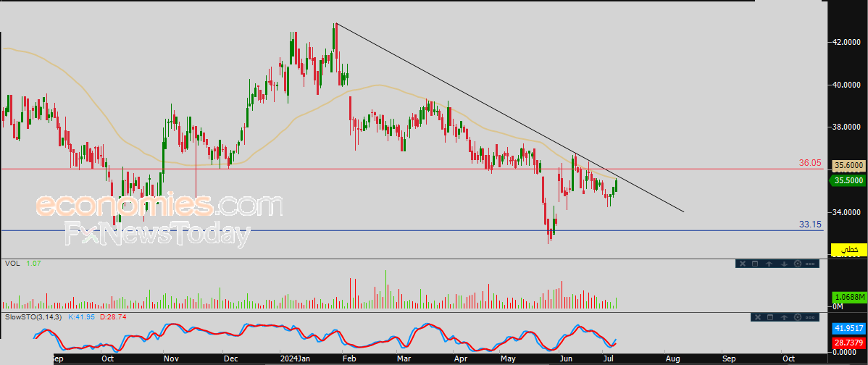Click the yellow Arabic scale-type label
This screenshot has height=365, width=868.
[x=848, y=250]
